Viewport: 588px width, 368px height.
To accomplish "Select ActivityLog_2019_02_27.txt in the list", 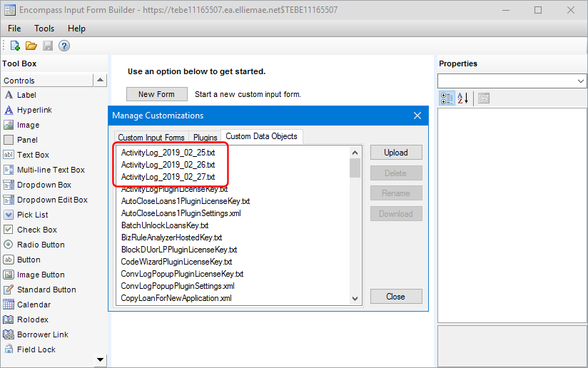I will coord(168,177).
